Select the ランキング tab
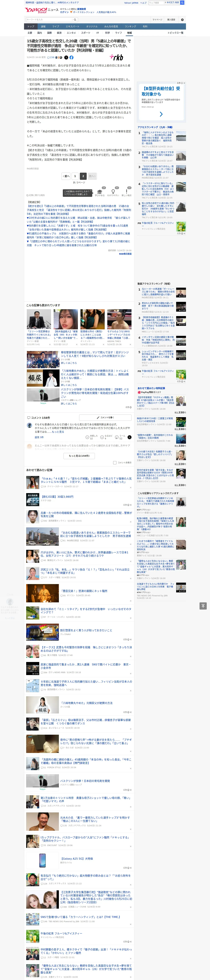 click(130, 27)
